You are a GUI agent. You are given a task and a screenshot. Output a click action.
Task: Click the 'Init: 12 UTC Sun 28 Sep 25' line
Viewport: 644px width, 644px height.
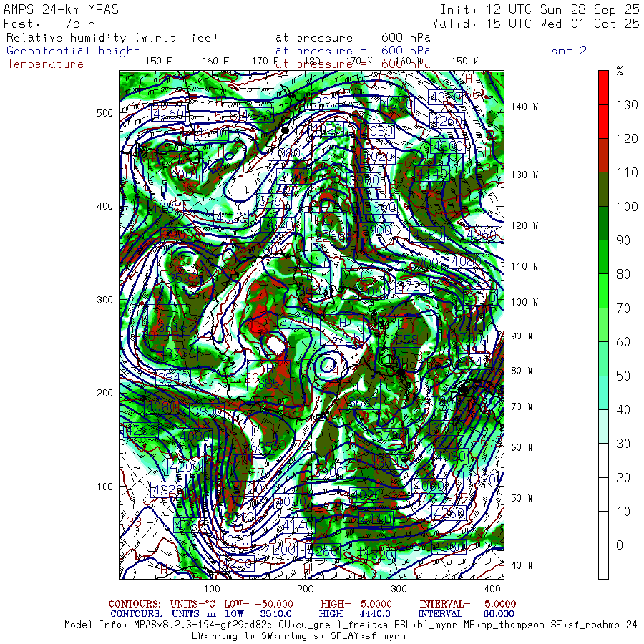click(x=540, y=9)
